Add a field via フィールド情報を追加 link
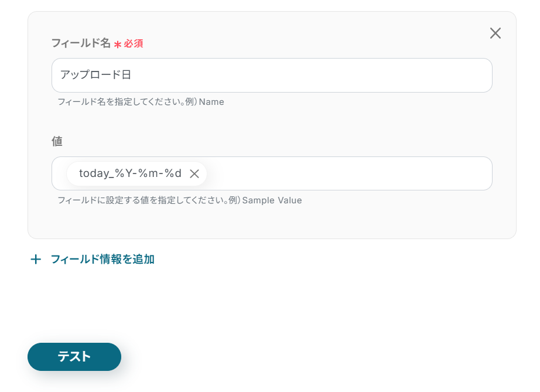This screenshot has width=540, height=392. tap(102, 260)
